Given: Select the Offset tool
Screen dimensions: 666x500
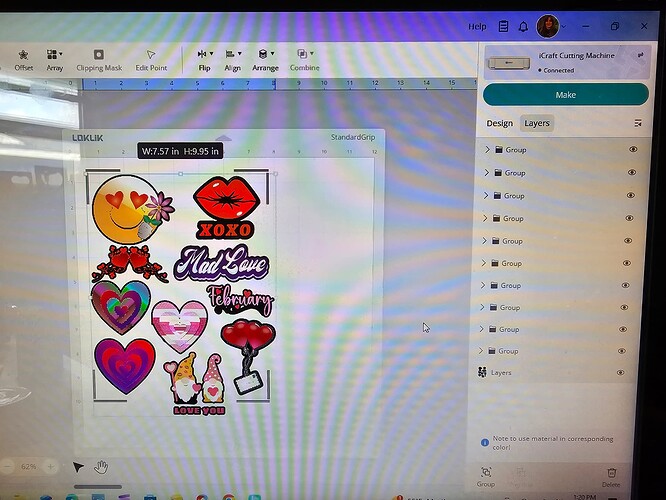Looking at the screenshot, I should pos(23,60).
